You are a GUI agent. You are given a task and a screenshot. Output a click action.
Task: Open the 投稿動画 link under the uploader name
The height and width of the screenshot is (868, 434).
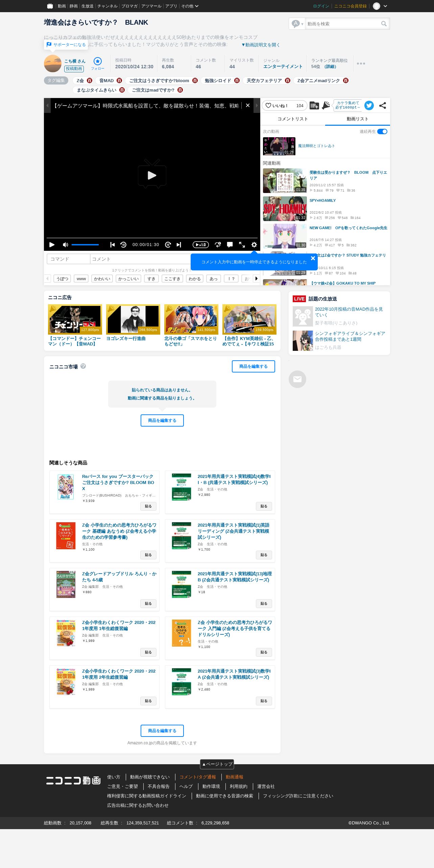(x=74, y=69)
